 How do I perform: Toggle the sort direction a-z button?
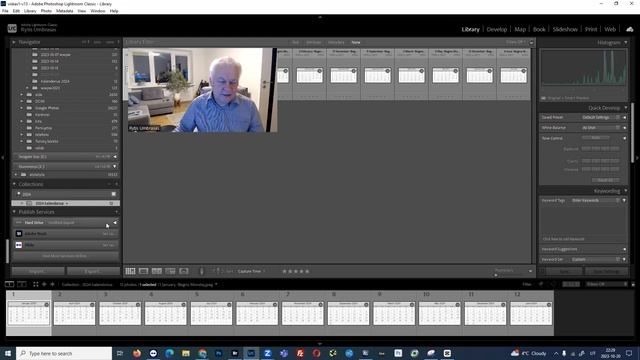[x=218, y=271]
